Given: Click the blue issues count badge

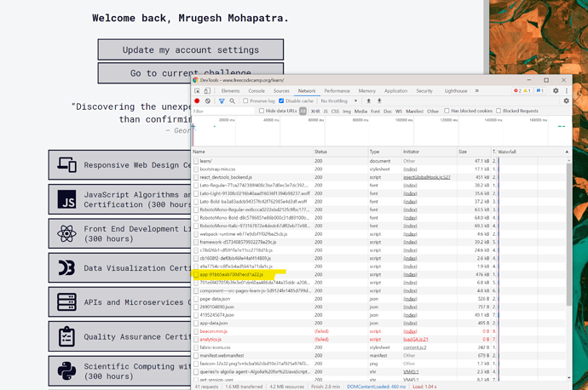Looking at the screenshot, I should [539, 90].
